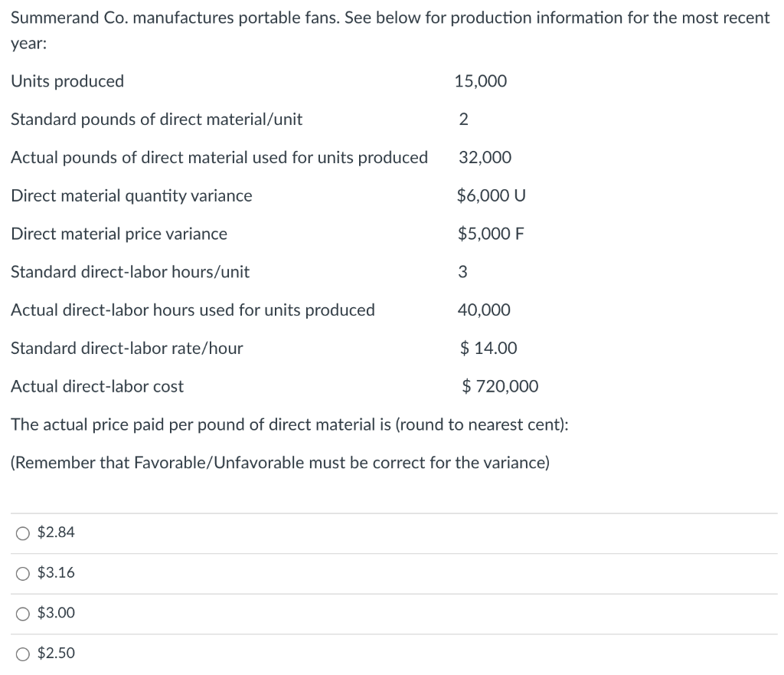
Task: Mark $3.00 as the answer
Action: click(22, 614)
